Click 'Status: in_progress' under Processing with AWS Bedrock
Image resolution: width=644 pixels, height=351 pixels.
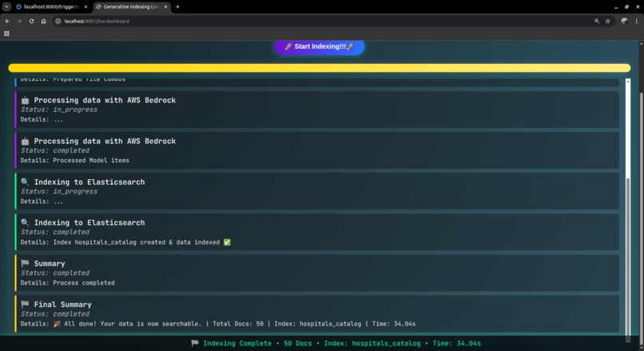tap(59, 110)
